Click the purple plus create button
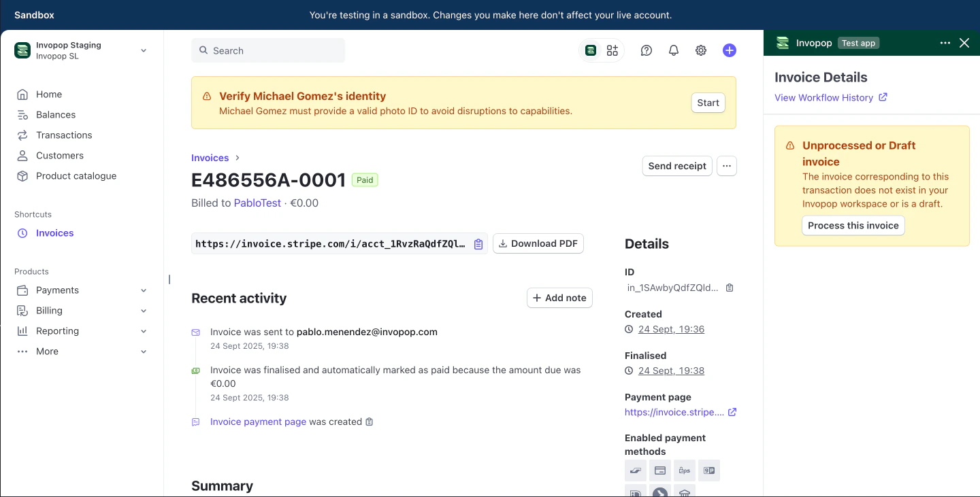The height and width of the screenshot is (497, 980). point(729,50)
